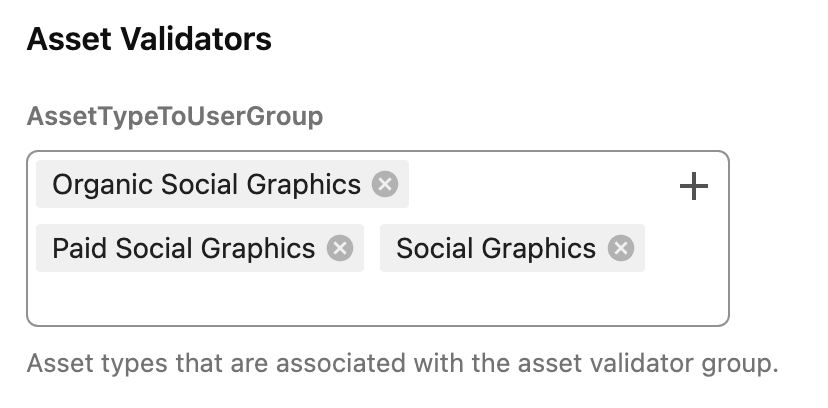Select the Paid Social Graphics chip label
828x408 pixels.
183,249
